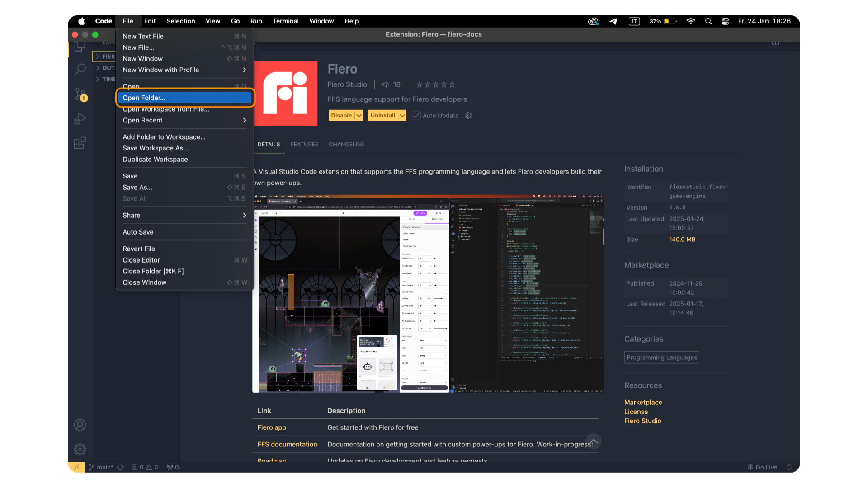The height and width of the screenshot is (488, 868).
Task: Click the Wi-Fi icon in the menu bar
Action: pos(691,21)
